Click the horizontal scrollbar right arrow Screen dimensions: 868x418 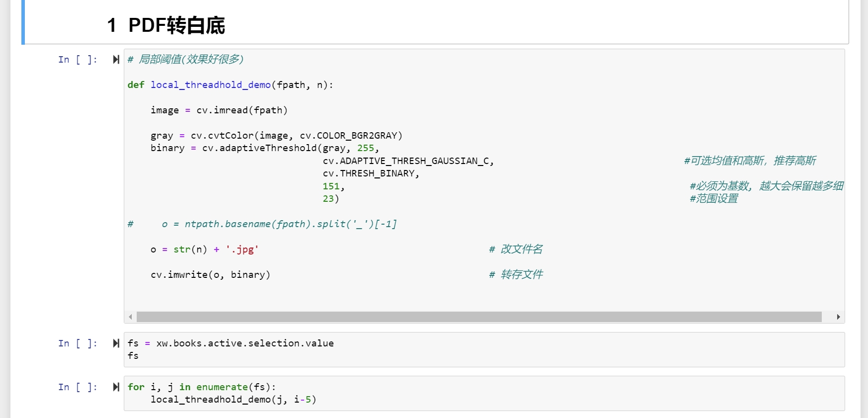(x=838, y=317)
